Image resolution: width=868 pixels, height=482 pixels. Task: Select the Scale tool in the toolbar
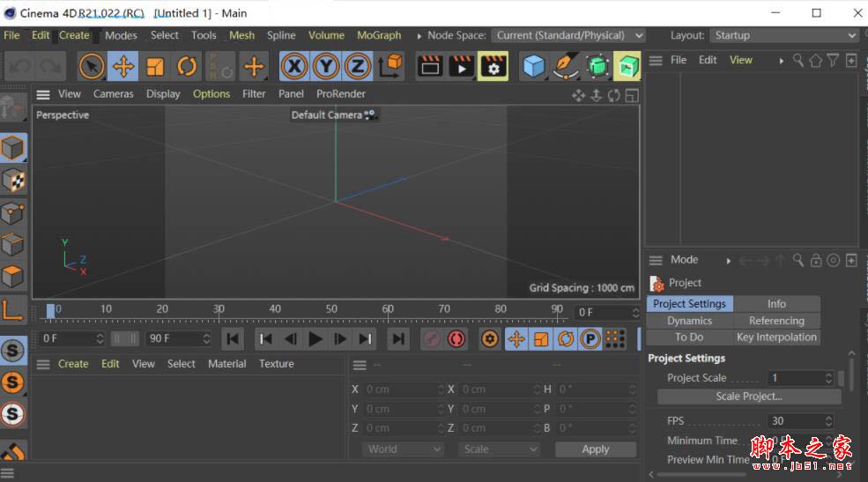click(x=155, y=67)
